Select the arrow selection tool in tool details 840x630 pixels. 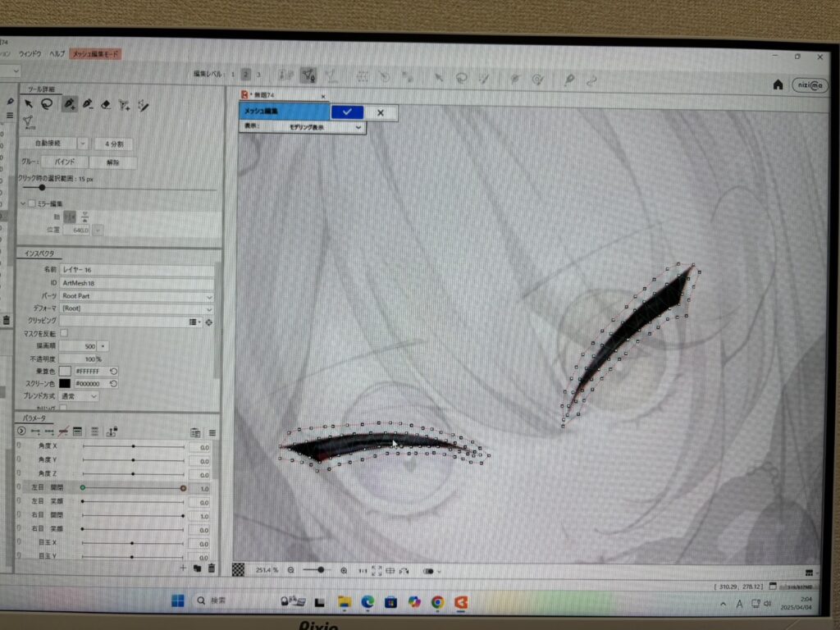coord(29,104)
